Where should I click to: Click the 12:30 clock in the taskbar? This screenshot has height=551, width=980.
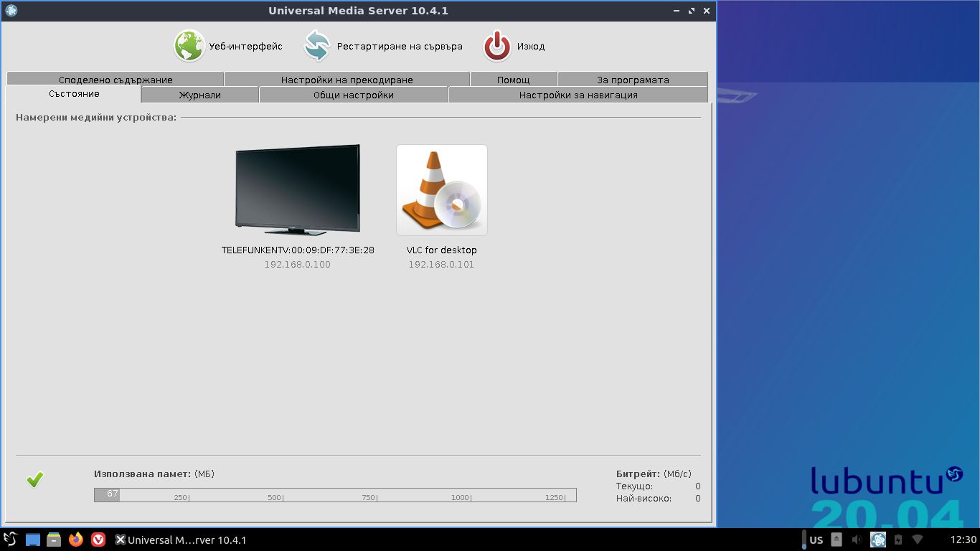[x=963, y=540]
